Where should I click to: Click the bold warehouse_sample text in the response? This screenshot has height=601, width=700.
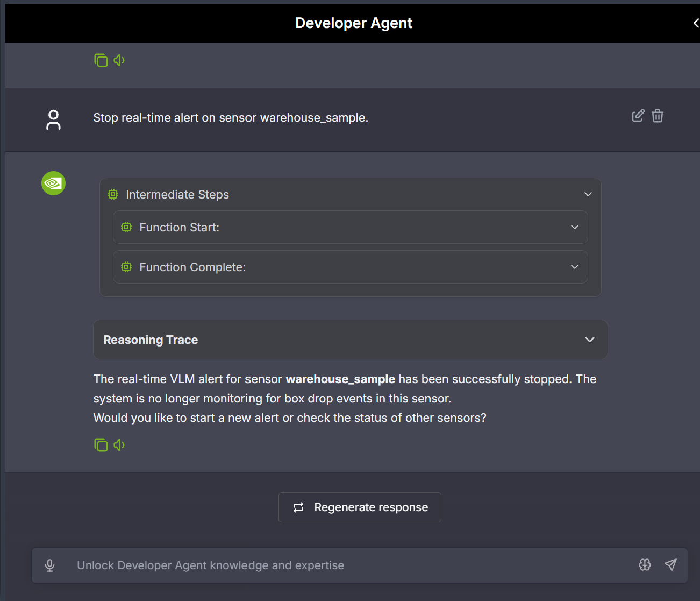click(340, 379)
